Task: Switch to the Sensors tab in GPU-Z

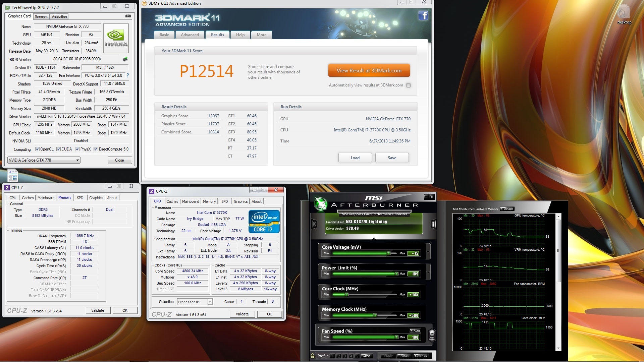Action: coord(41,17)
